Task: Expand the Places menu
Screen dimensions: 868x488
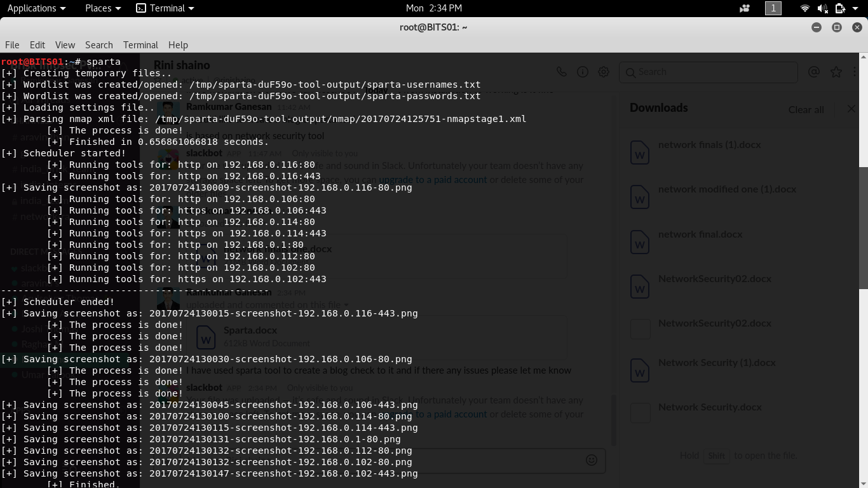Action: [x=103, y=8]
